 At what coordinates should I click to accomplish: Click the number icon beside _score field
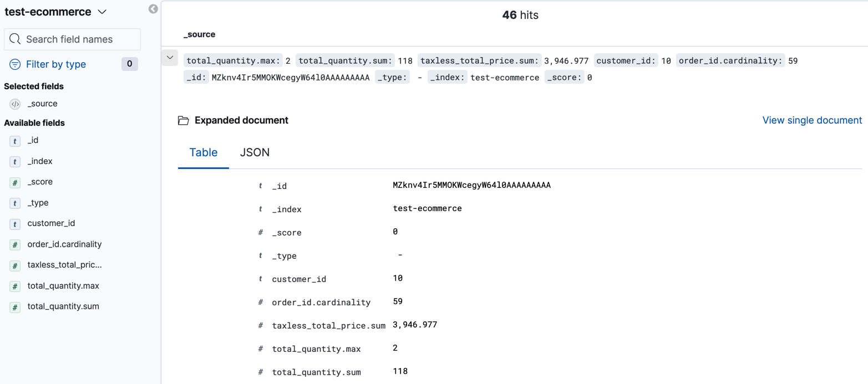coord(14,181)
